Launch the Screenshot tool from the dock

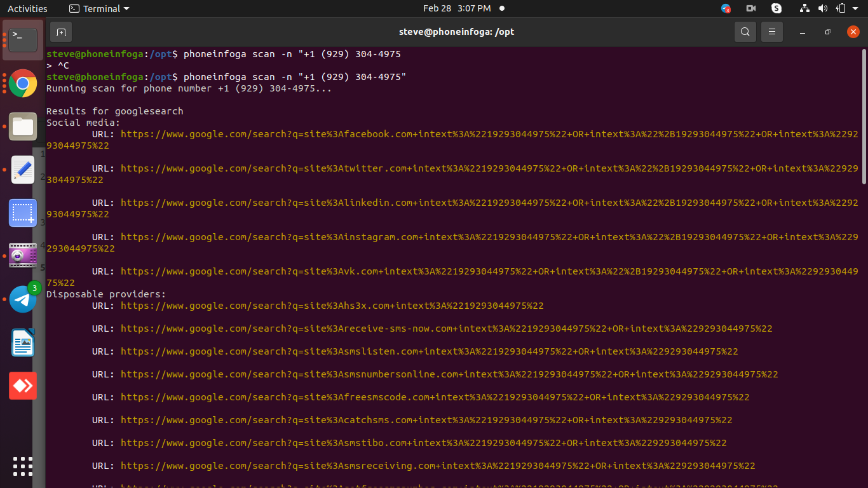23,213
